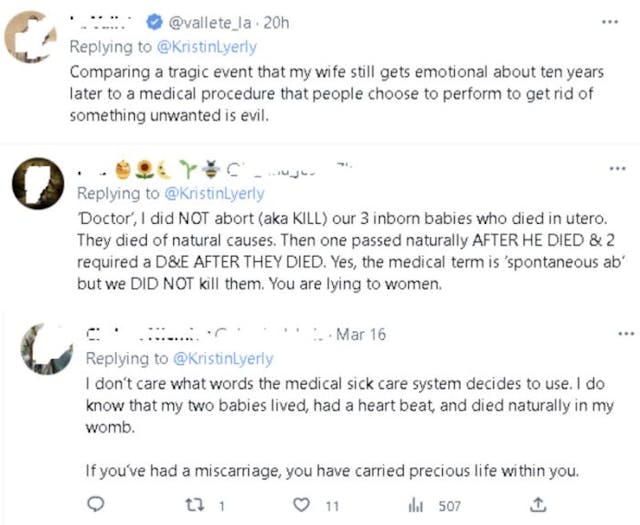Open avatar of the 'Doctor' tweet author
Screen dimensions: 640x525
pyautogui.click(x=36, y=183)
